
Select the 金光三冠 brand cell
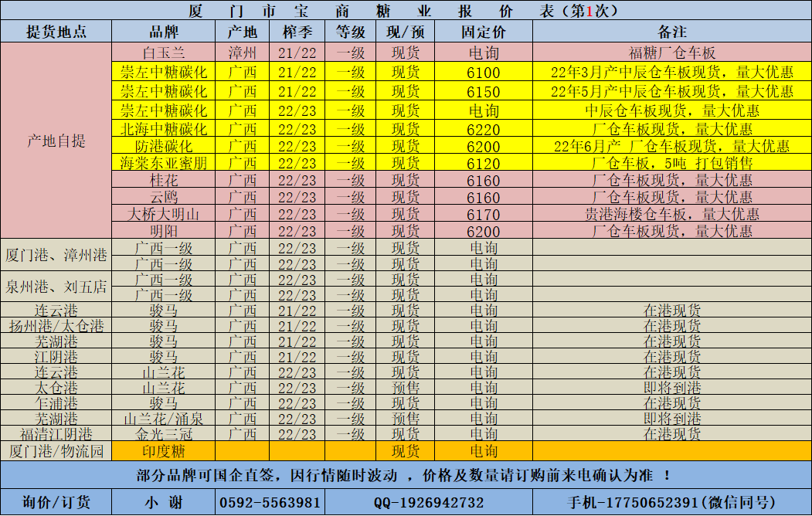pos(163,434)
